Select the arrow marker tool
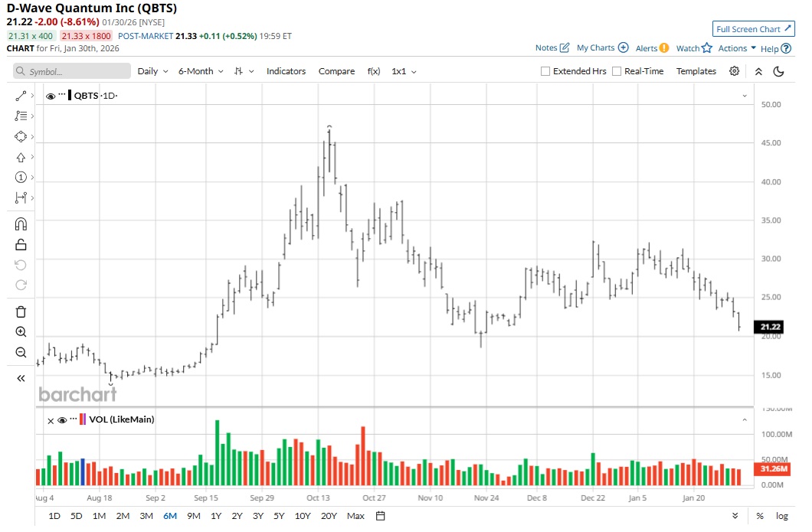This screenshot has width=812, height=532. point(21,158)
